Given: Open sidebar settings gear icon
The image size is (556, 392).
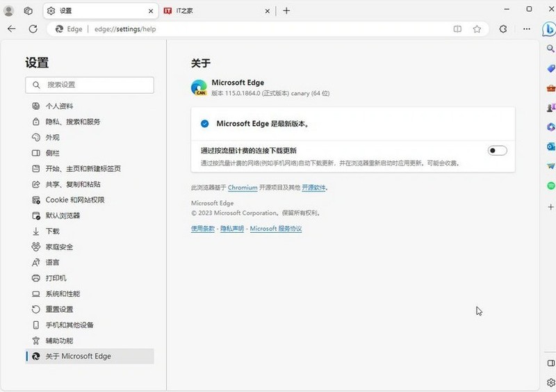Looking at the screenshot, I should pos(550,382).
